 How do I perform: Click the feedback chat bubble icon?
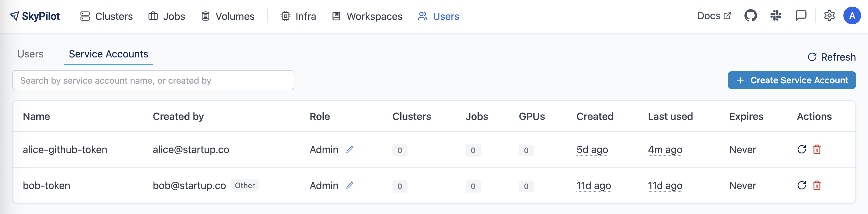(801, 16)
